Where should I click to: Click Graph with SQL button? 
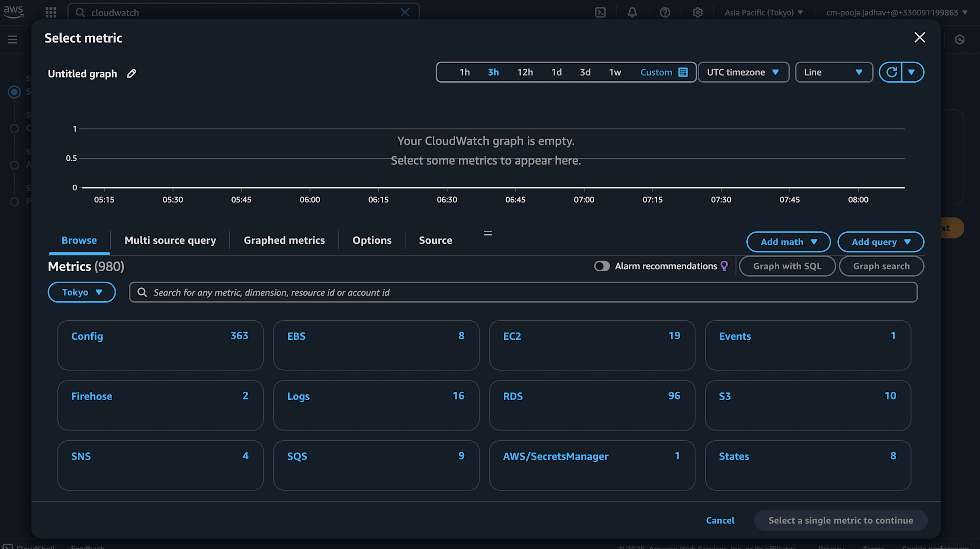pos(787,266)
